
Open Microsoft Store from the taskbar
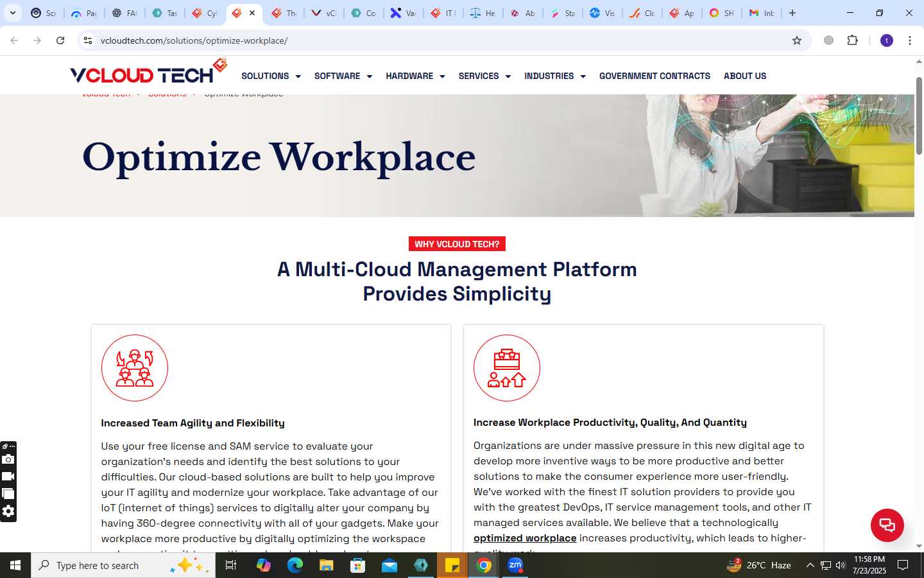click(x=358, y=565)
